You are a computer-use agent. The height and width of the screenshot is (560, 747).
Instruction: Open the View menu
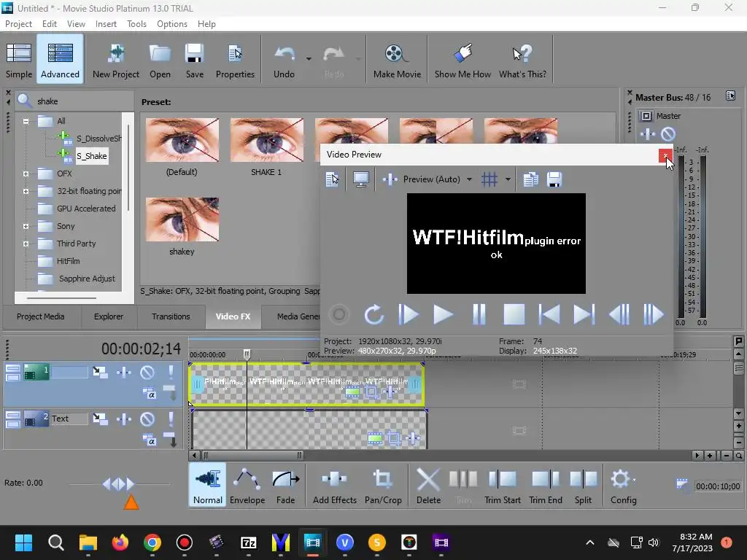[76, 24]
